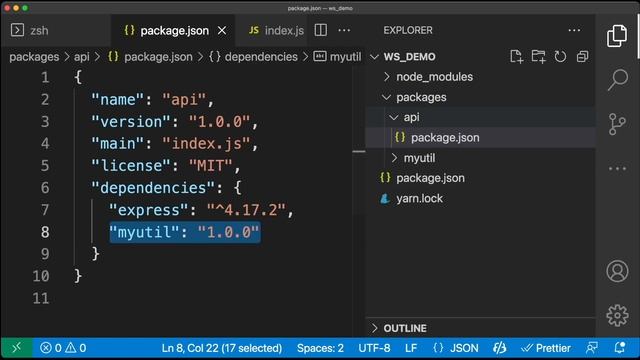The width and height of the screenshot is (640, 360).
Task: Collapse all folders in Explorer
Action: click(x=582, y=57)
